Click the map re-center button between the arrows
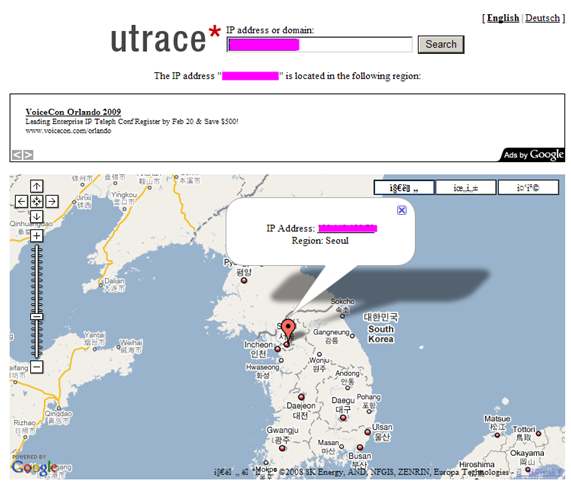The height and width of the screenshot is (486, 571). pos(36,201)
